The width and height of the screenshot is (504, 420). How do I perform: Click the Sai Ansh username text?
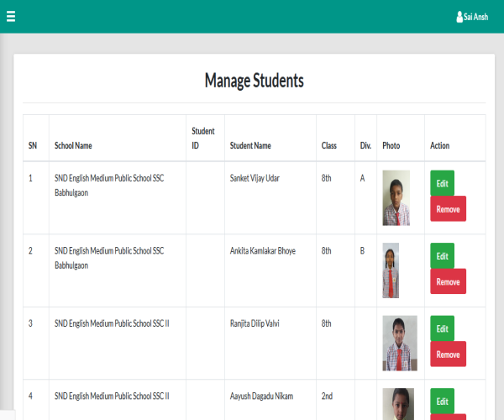pyautogui.click(x=475, y=17)
